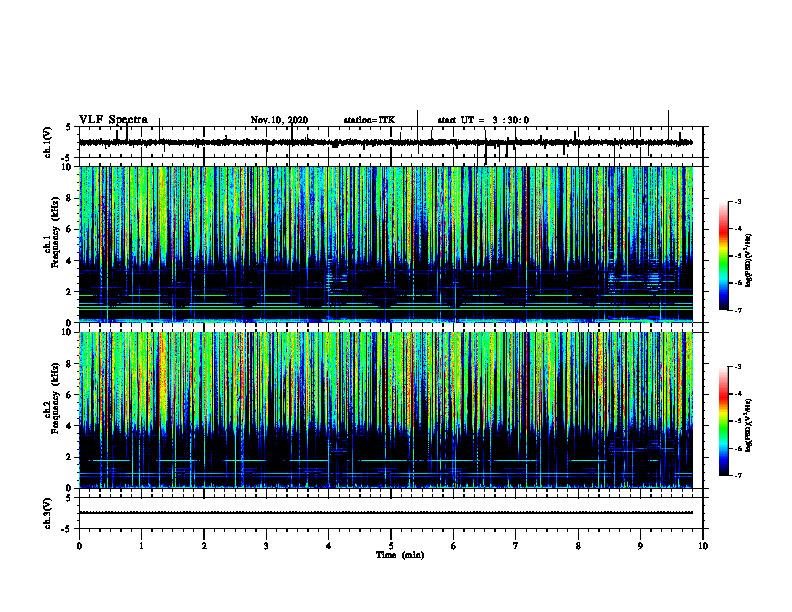Click the -3 label on ch.1 colorbar
Viewport: 792px width, 612px height.
tap(738, 201)
